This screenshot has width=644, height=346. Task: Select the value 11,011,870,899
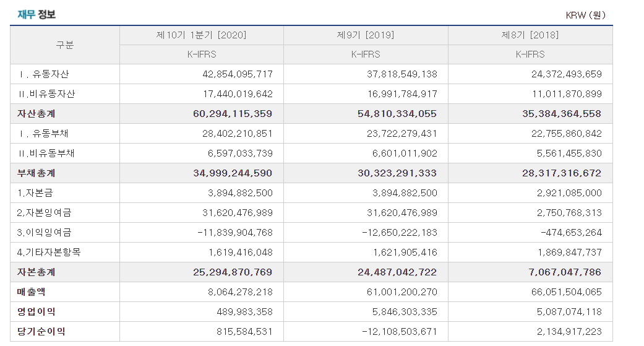(567, 94)
